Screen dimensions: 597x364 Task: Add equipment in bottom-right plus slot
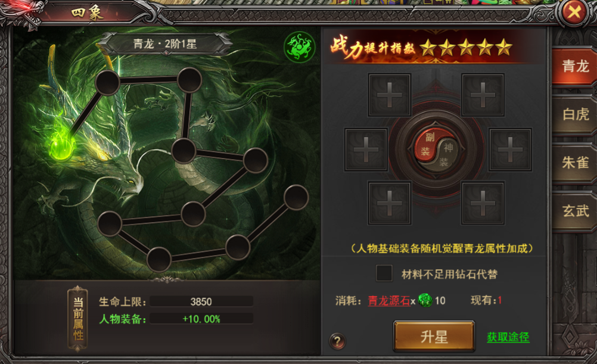pyautogui.click(x=483, y=203)
